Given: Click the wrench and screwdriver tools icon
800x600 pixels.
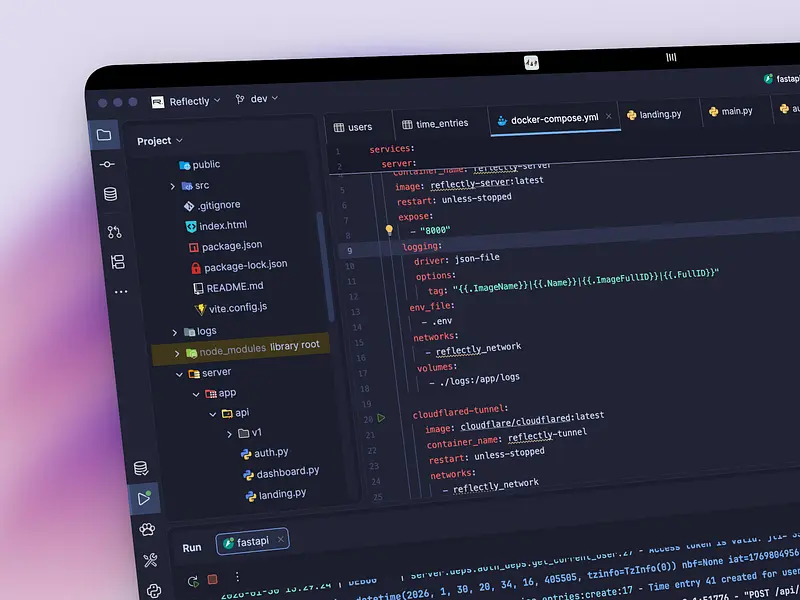Looking at the screenshot, I should pyautogui.click(x=150, y=560).
